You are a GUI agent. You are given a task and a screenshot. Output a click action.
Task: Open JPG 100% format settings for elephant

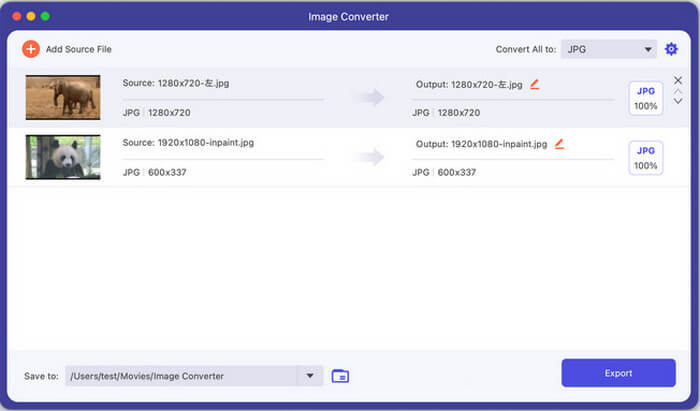click(x=645, y=98)
